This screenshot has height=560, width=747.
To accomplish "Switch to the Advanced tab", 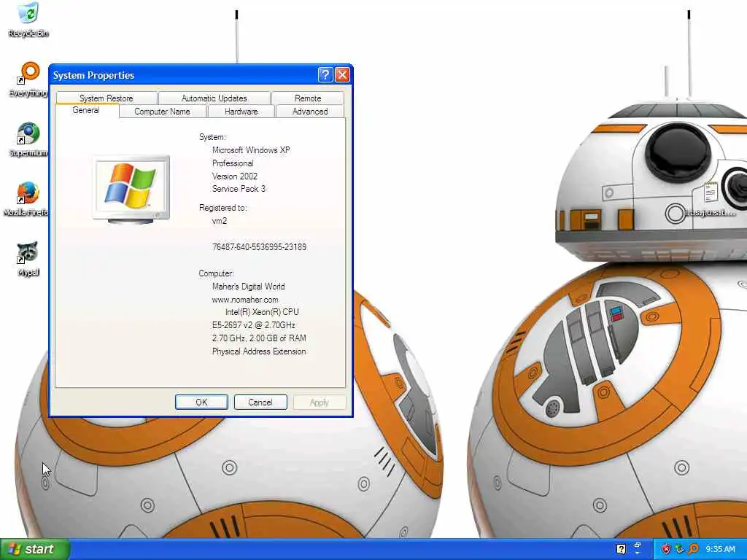I will [x=309, y=112].
